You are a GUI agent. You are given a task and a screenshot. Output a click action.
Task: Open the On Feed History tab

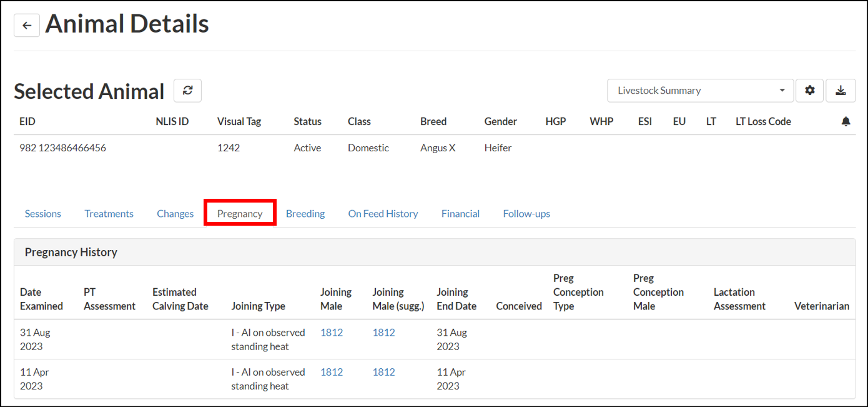coord(383,214)
